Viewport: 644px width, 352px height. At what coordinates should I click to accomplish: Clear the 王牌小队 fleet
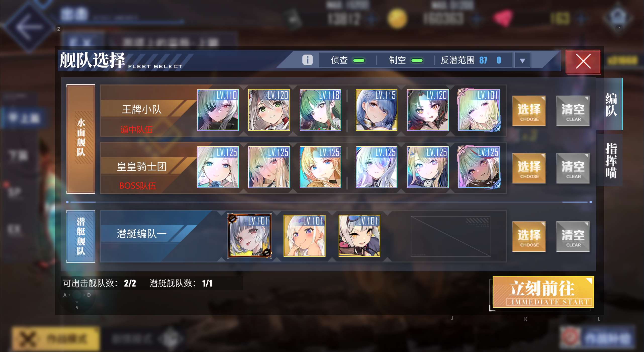tap(573, 111)
